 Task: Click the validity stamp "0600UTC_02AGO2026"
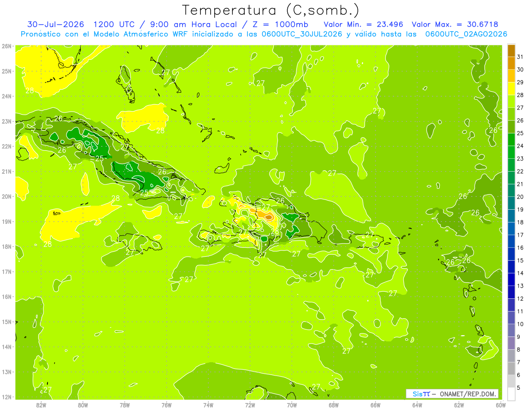click(466, 34)
